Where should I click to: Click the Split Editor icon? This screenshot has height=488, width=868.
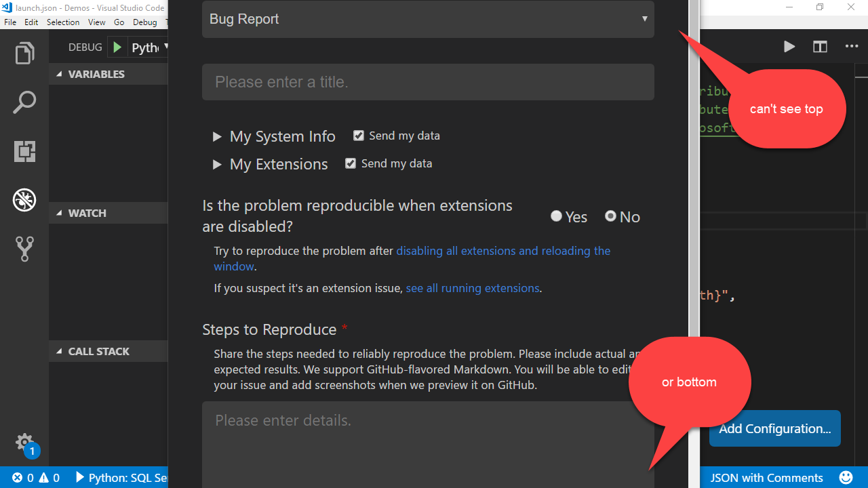[x=820, y=47]
